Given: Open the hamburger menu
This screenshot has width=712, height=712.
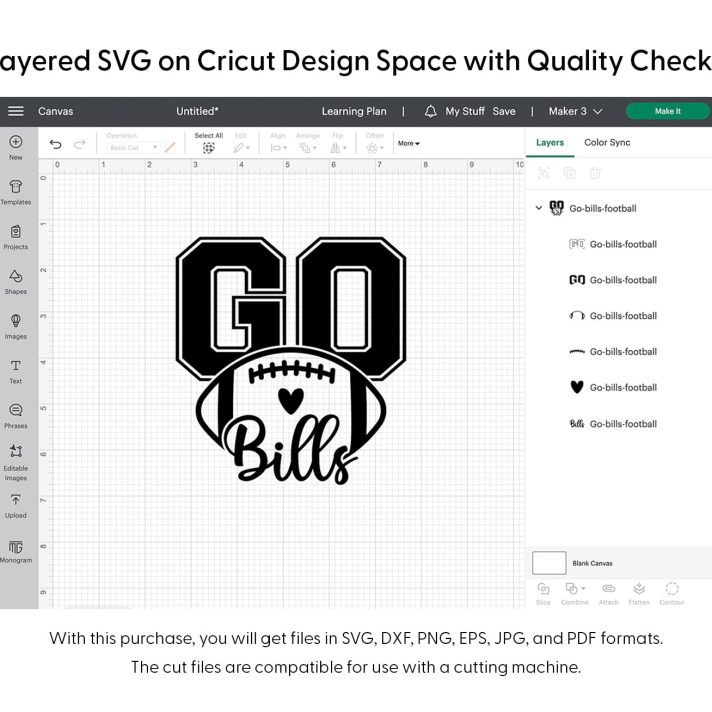Looking at the screenshot, I should coord(16,111).
